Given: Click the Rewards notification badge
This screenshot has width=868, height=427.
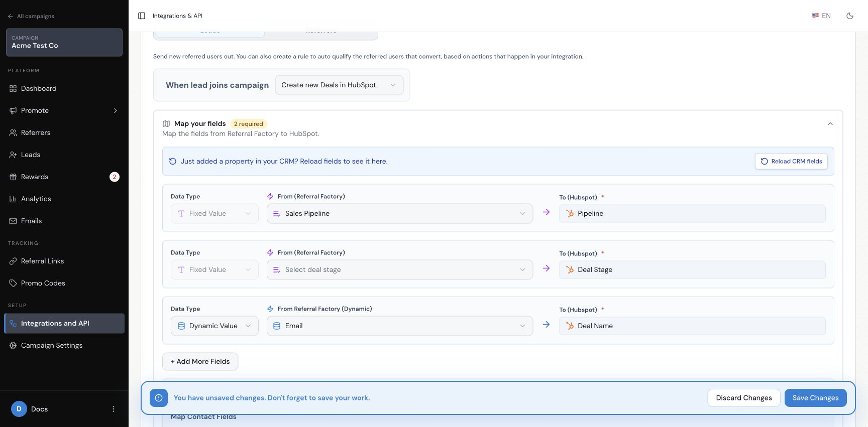Looking at the screenshot, I should (x=115, y=177).
